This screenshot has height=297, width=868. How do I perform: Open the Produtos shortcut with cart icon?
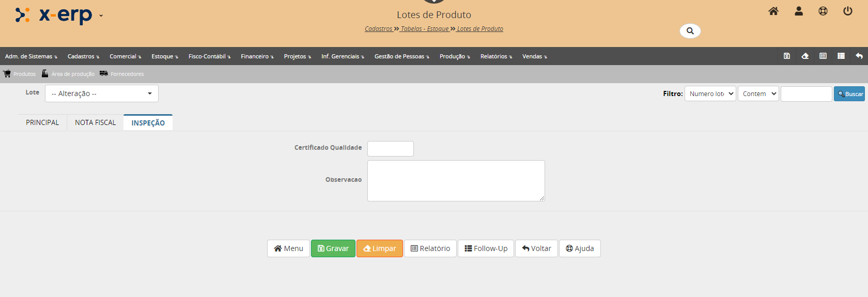pyautogui.click(x=20, y=74)
